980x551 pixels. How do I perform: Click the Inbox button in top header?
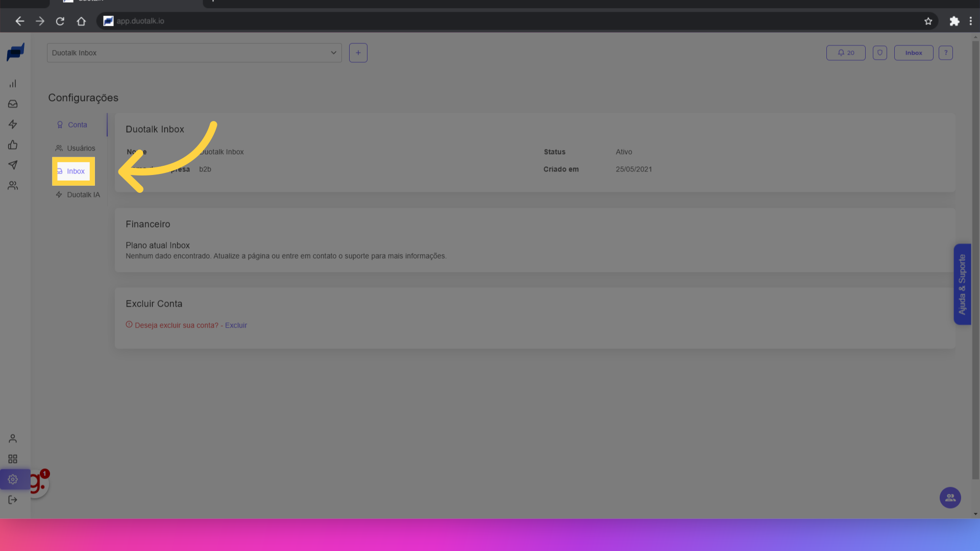[913, 53]
